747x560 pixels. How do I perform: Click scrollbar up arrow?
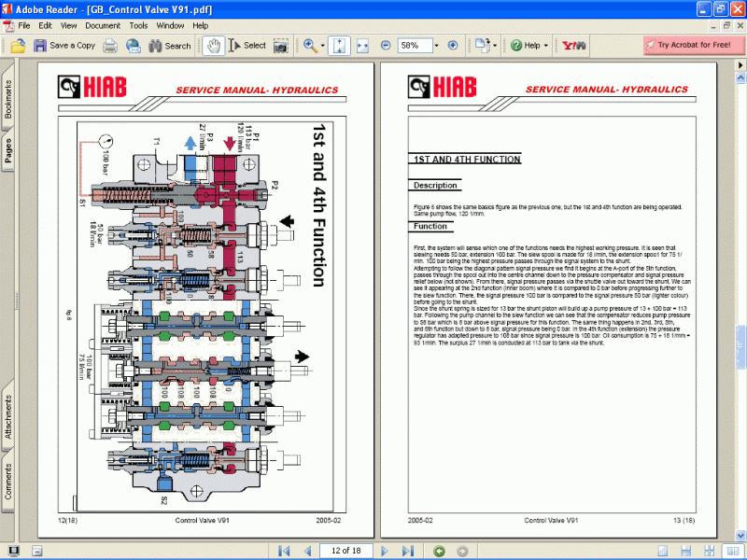(740, 77)
